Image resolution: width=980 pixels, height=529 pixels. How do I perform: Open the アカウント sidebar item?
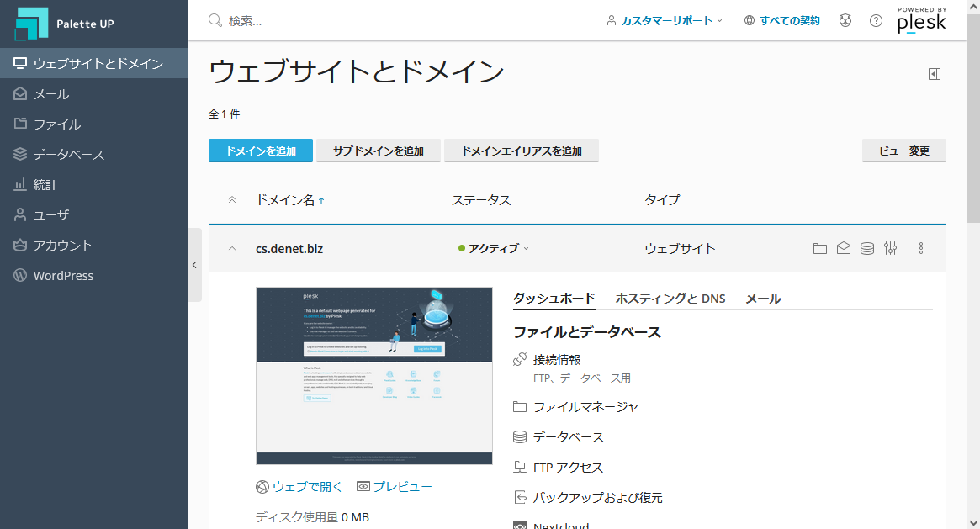tap(93, 245)
